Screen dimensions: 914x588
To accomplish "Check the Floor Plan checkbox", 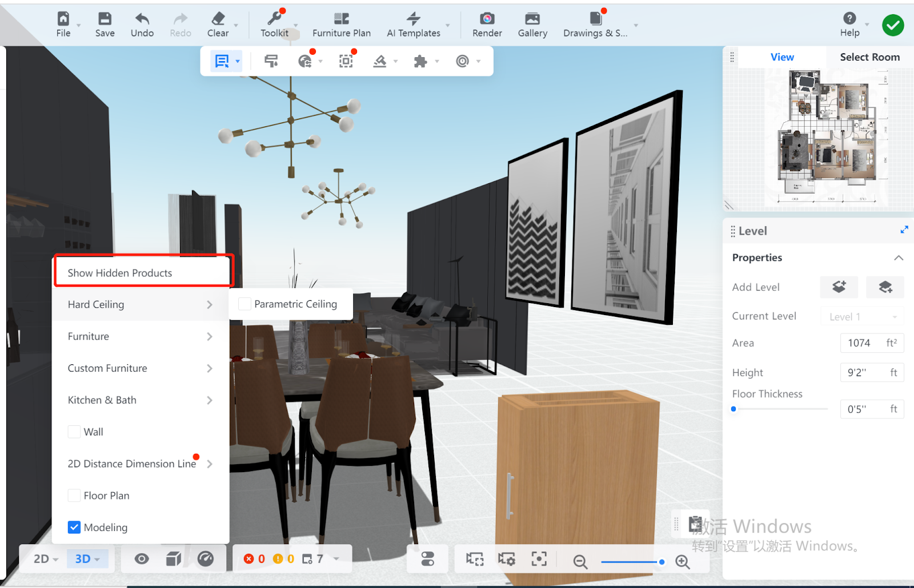I will pyautogui.click(x=74, y=496).
